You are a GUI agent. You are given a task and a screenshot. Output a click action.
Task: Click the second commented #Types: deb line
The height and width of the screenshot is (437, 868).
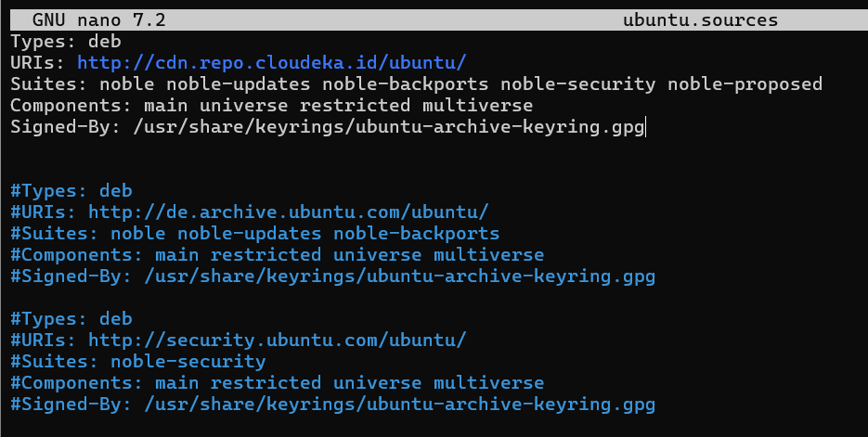pos(71,318)
